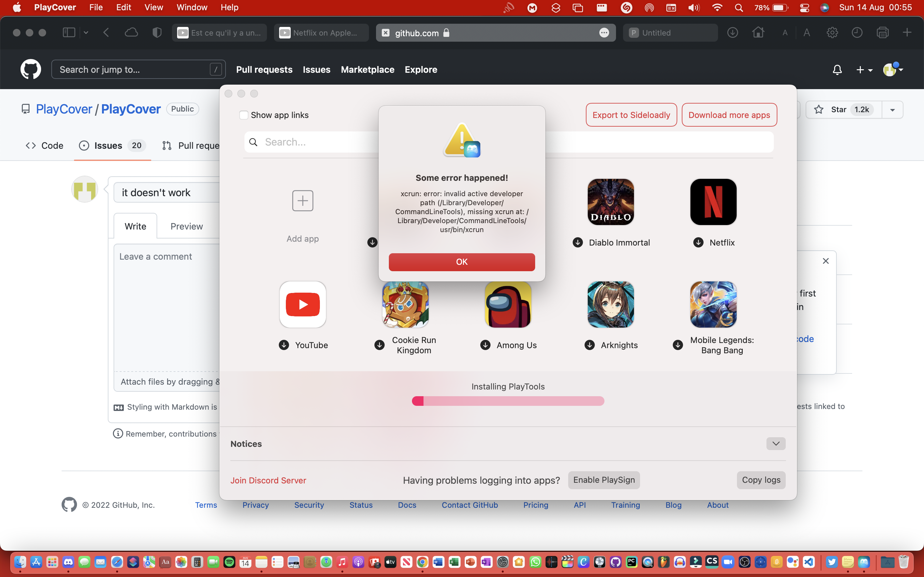Open the Star count dropdown arrow

click(892, 110)
